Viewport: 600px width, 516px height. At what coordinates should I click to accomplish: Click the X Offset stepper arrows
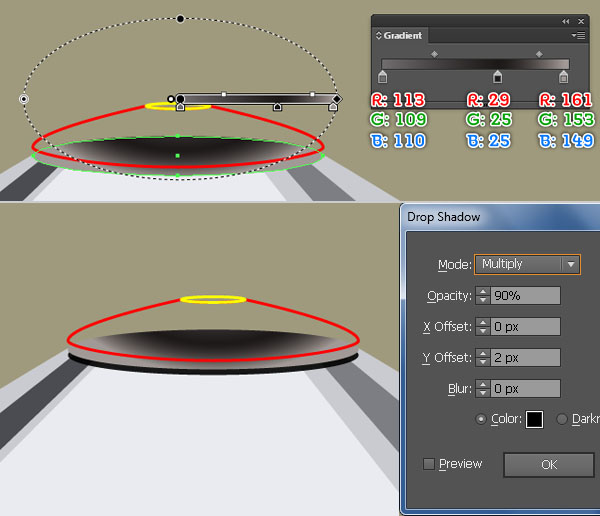[483, 327]
